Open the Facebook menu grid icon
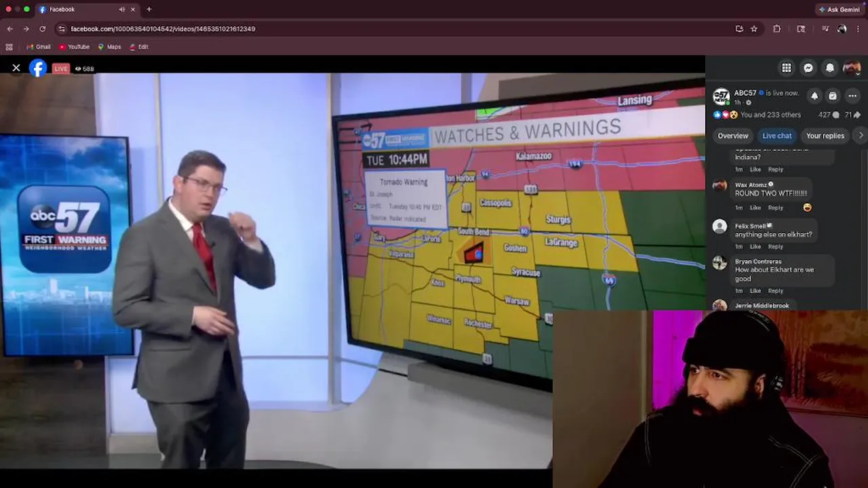868x488 pixels. point(787,68)
